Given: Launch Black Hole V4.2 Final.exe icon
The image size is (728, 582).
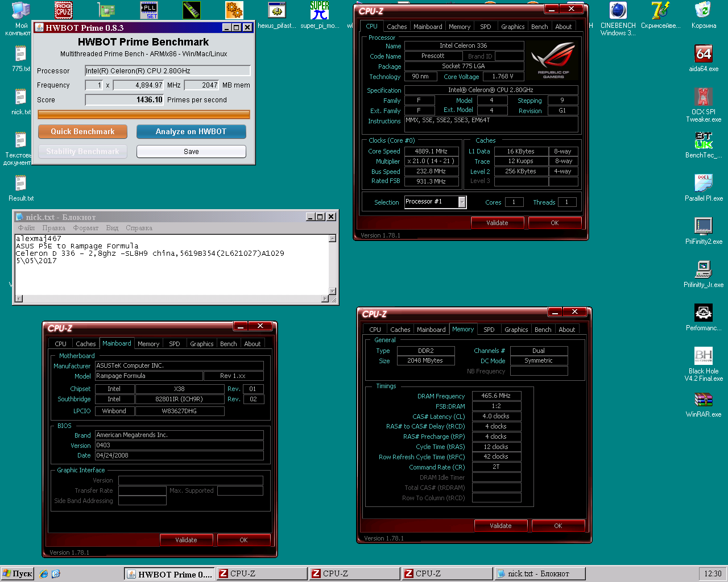Looking at the screenshot, I should click(x=704, y=364).
